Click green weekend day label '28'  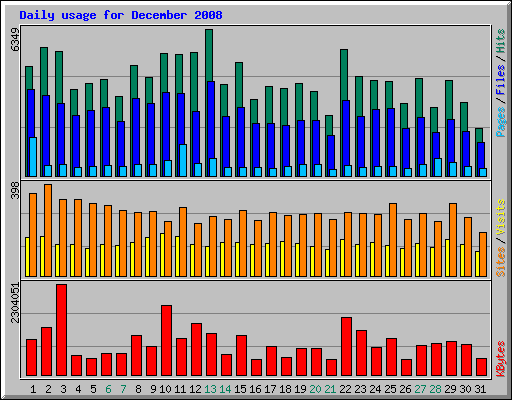click(x=435, y=389)
